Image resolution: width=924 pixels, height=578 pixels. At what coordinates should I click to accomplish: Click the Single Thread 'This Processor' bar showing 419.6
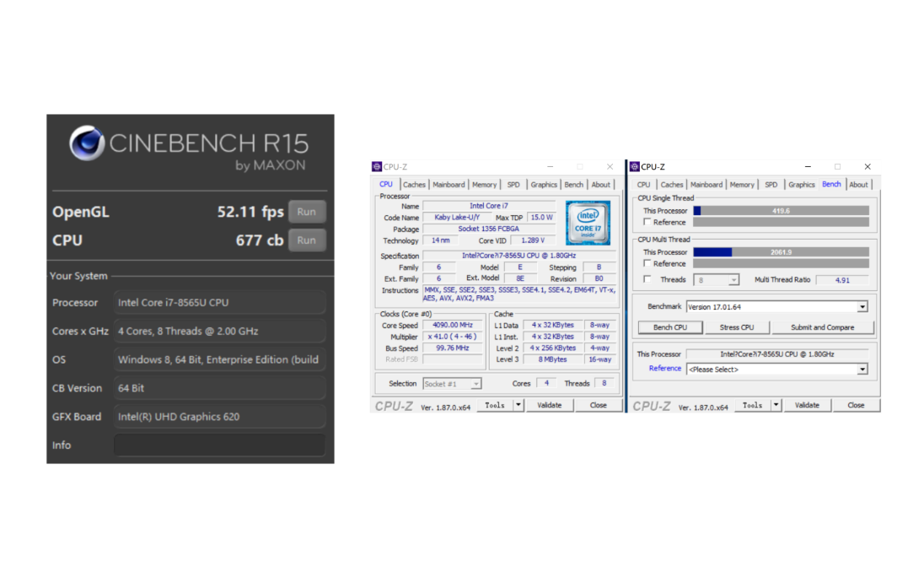point(781,211)
